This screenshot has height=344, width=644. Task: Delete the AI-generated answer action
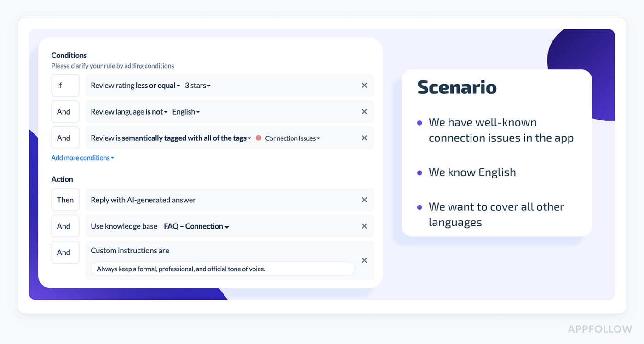(x=364, y=200)
